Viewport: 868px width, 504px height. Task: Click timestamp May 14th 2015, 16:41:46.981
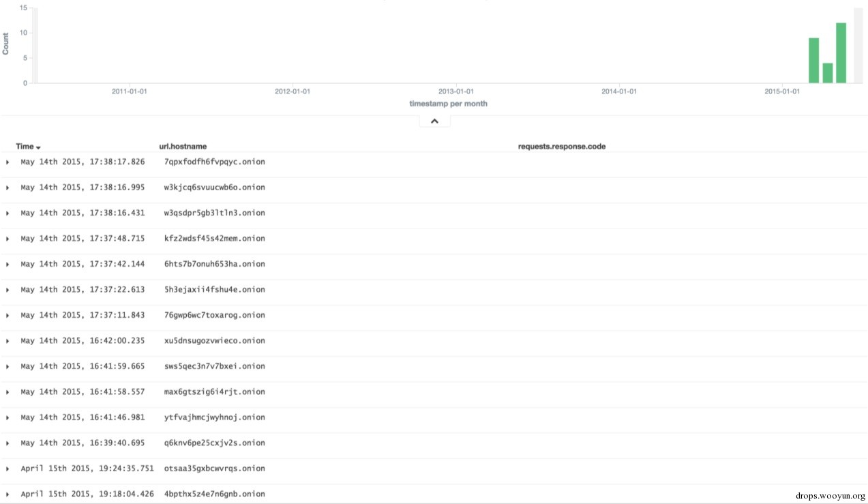[83, 417]
